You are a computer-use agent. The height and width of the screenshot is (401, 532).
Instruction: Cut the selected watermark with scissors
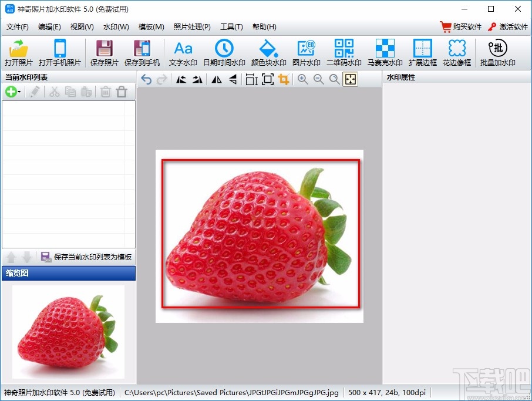click(54, 92)
